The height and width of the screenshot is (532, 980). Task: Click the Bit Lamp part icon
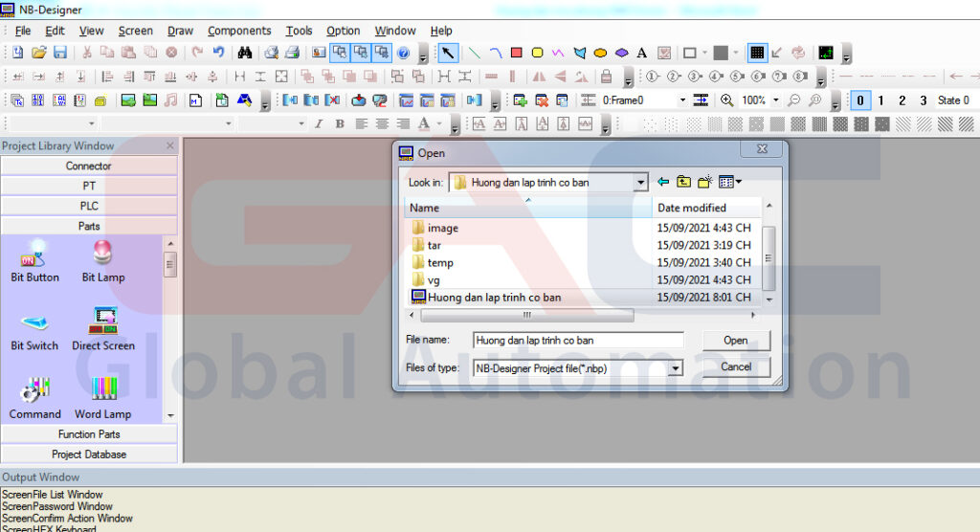(102, 255)
